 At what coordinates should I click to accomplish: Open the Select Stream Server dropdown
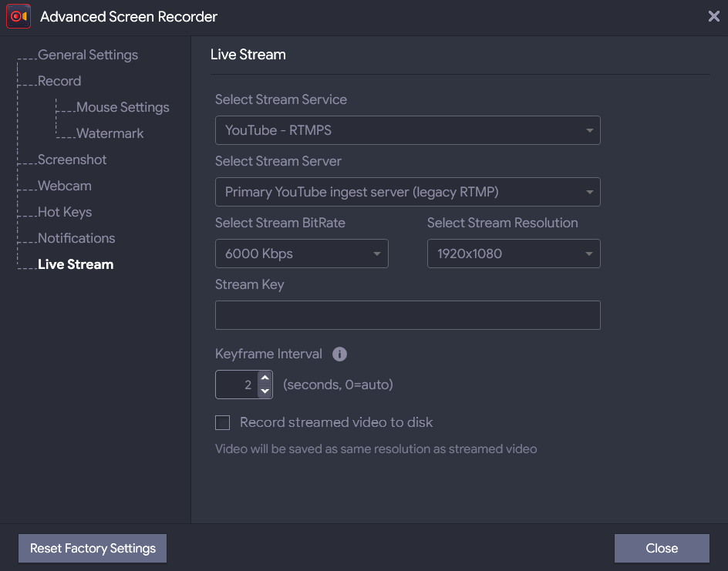407,192
